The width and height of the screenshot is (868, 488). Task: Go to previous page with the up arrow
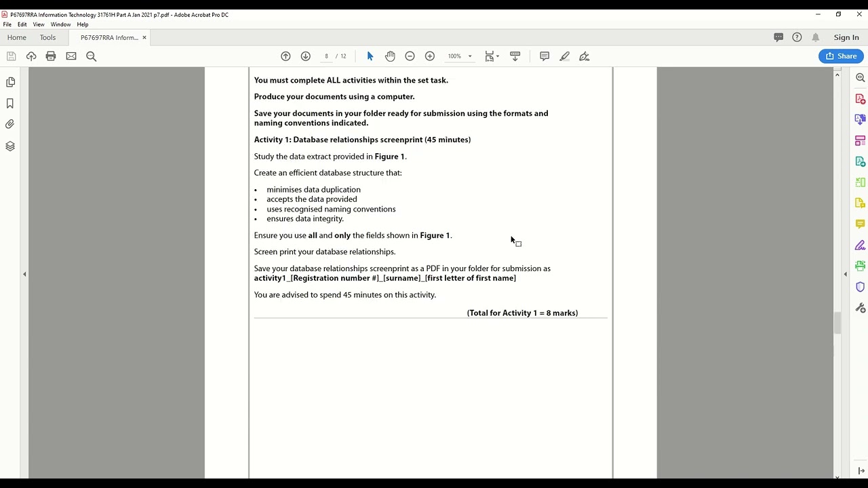tap(285, 56)
